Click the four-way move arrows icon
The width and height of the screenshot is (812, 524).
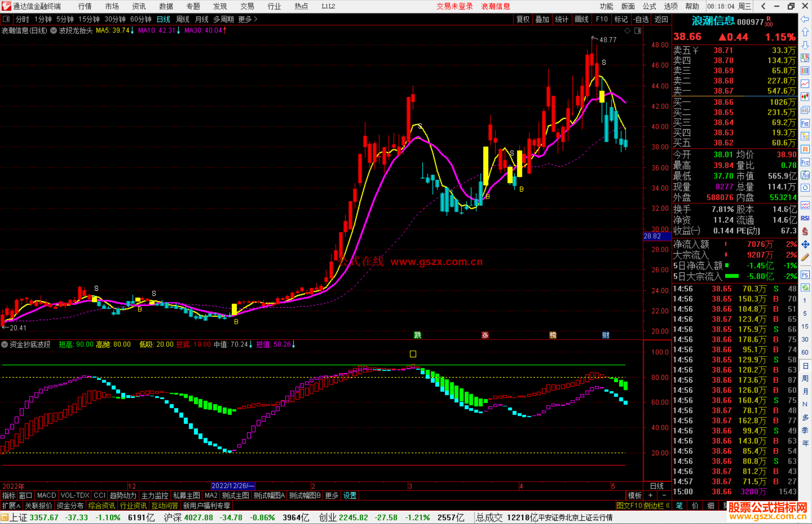(x=805, y=245)
